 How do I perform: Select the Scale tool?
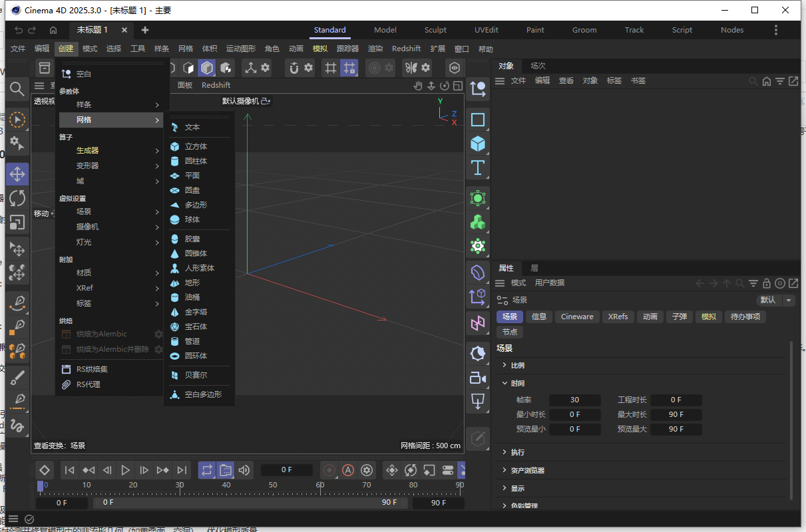point(17,222)
